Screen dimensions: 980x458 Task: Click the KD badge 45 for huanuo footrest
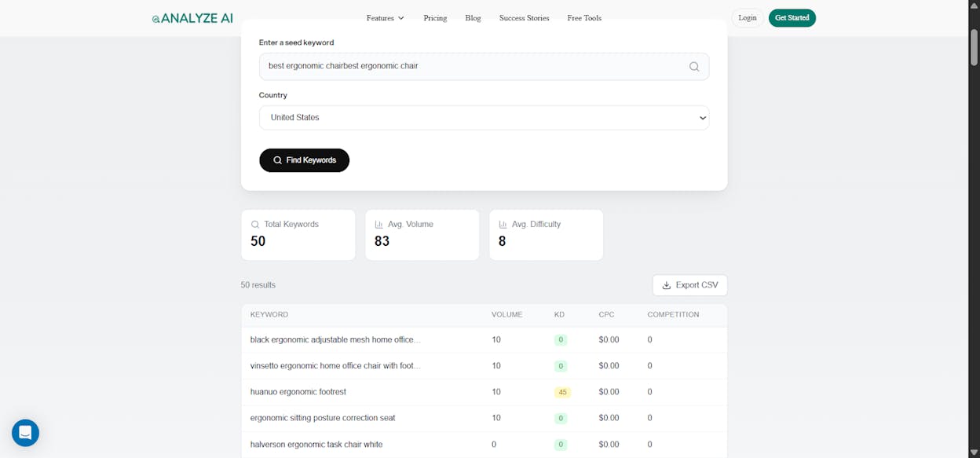point(561,392)
